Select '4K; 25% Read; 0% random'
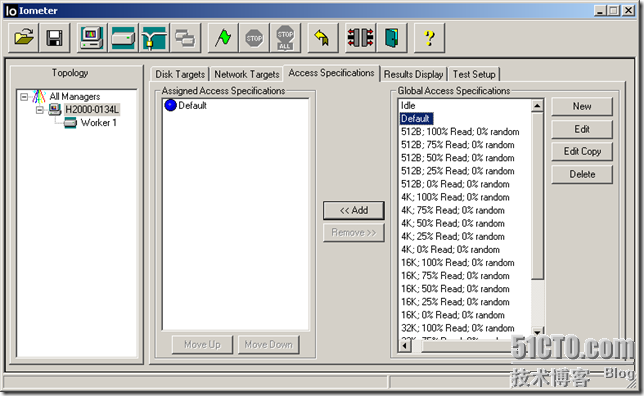 pos(453,237)
